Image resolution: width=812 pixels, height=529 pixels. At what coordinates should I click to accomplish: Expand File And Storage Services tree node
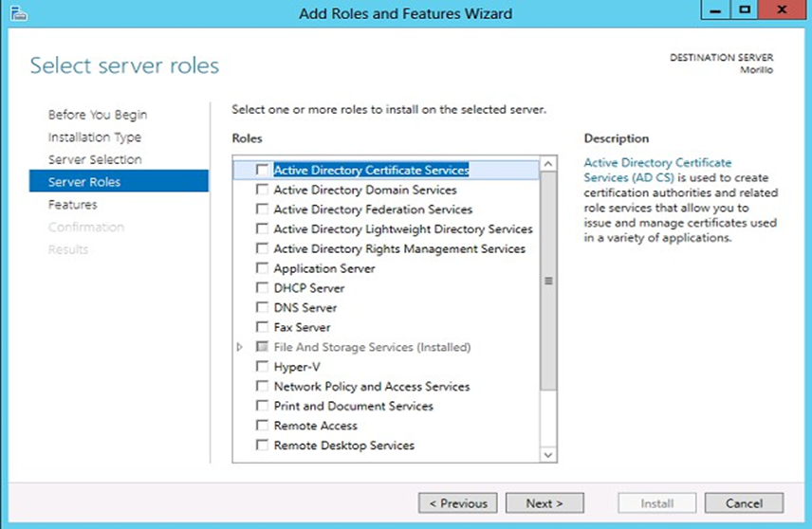[240, 348]
